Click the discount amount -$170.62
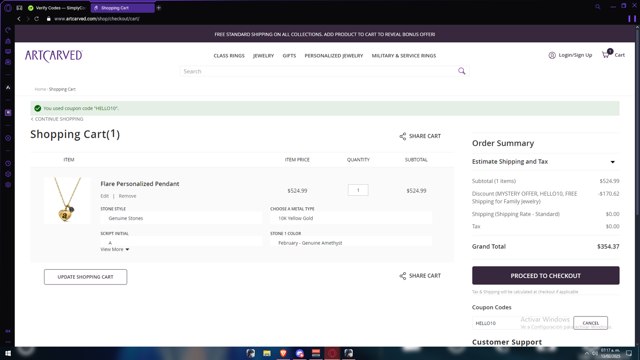This screenshot has width=640, height=360. click(609, 194)
